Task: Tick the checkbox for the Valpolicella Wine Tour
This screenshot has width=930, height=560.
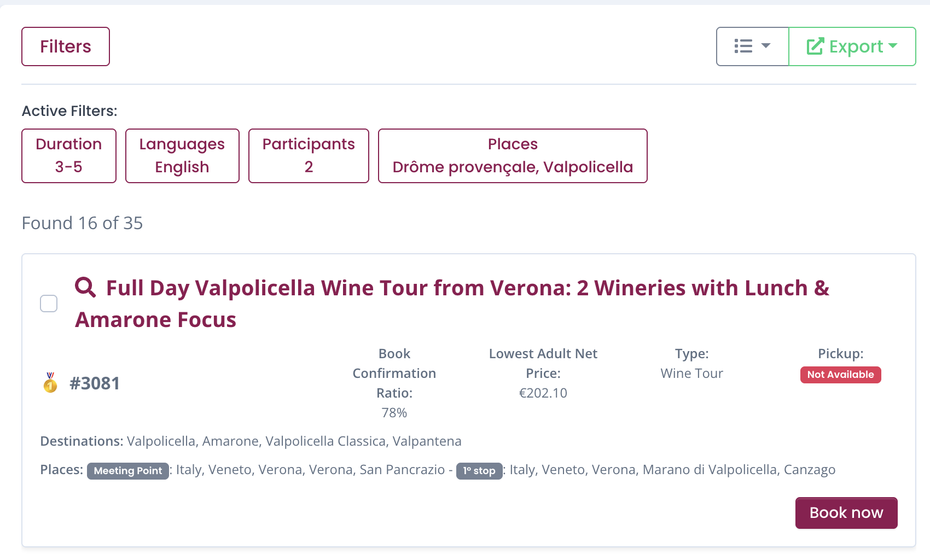Action: pyautogui.click(x=49, y=304)
